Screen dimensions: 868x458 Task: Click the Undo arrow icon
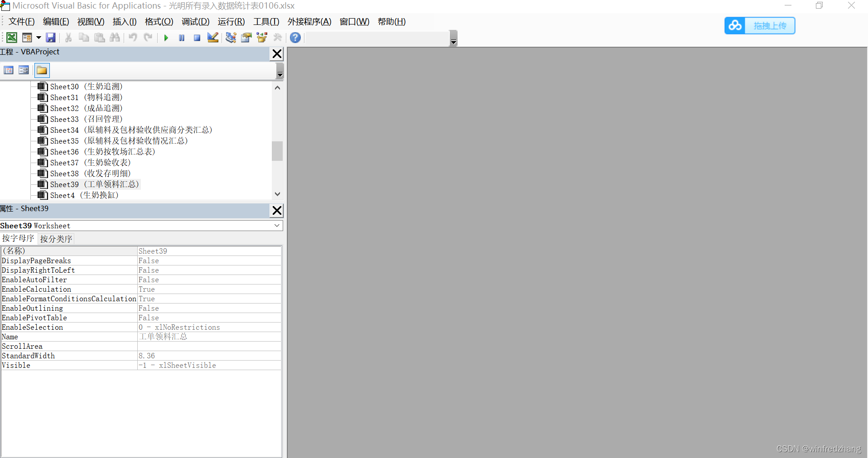coord(133,38)
